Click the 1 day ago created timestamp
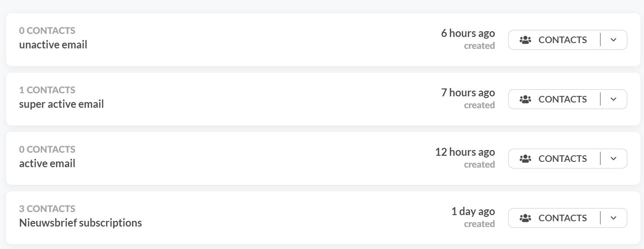Image resolution: width=644 pixels, height=249 pixels. pos(473,217)
